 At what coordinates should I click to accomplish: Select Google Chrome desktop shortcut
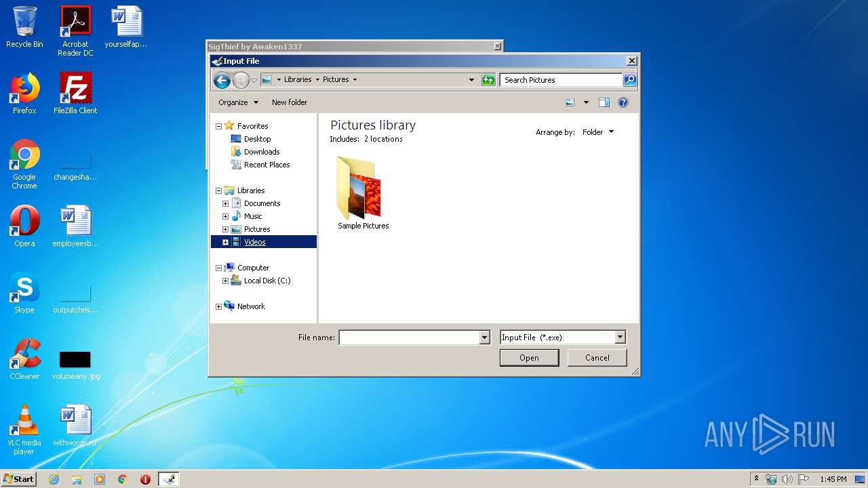[24, 163]
